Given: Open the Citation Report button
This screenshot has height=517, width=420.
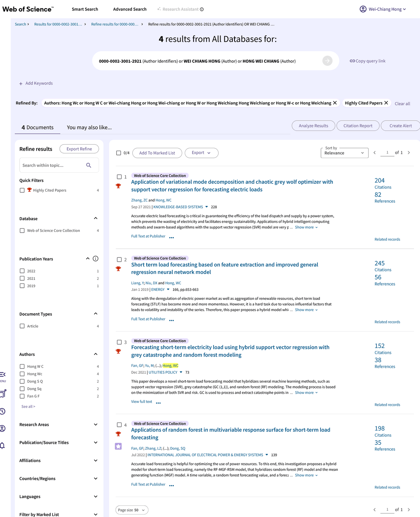Looking at the screenshot, I should 358,126.
